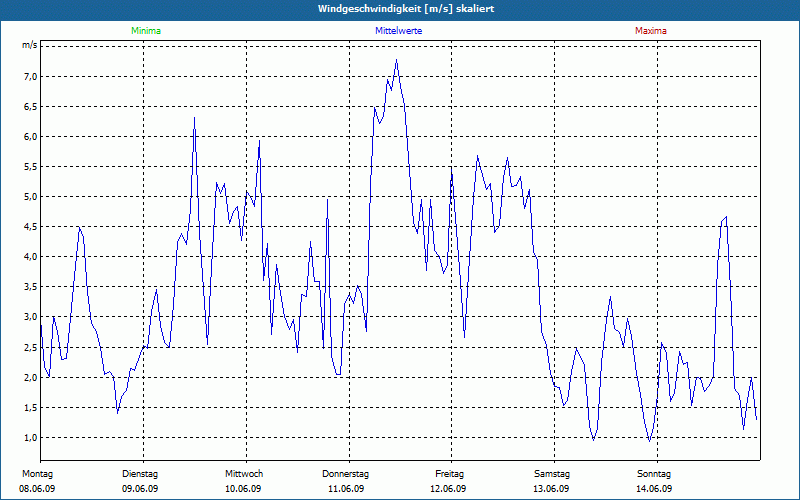Click the Mittwoch day label
800x500 pixels.
(244, 474)
